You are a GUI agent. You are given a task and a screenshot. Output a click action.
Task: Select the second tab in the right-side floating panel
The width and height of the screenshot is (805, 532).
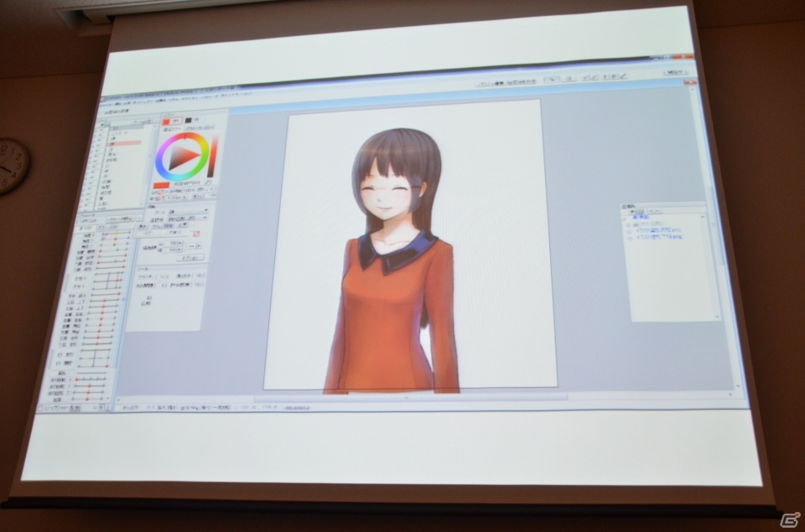653,211
